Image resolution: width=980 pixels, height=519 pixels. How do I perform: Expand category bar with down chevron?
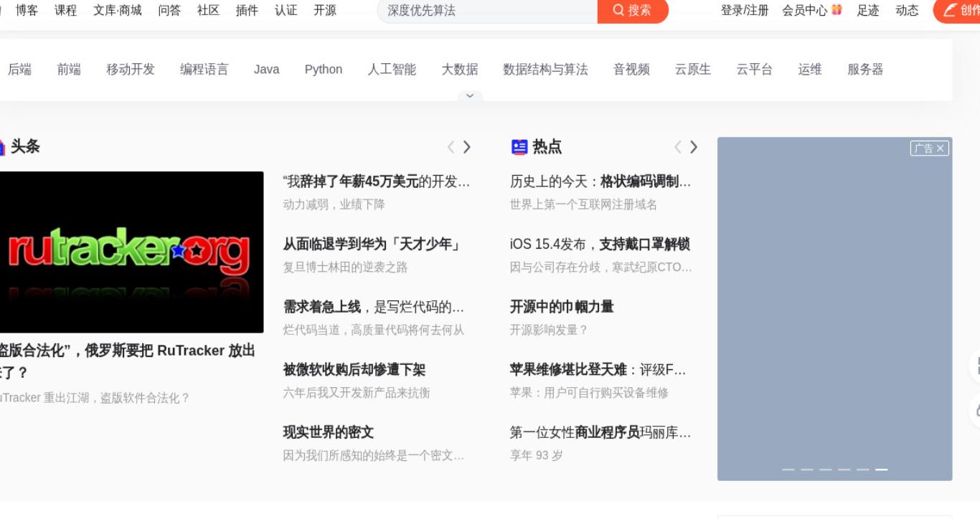point(470,95)
